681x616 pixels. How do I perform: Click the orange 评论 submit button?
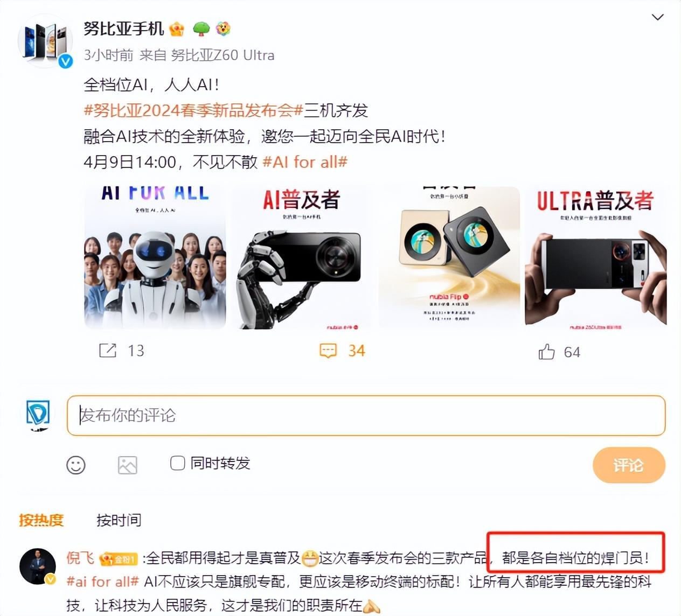pos(629,465)
